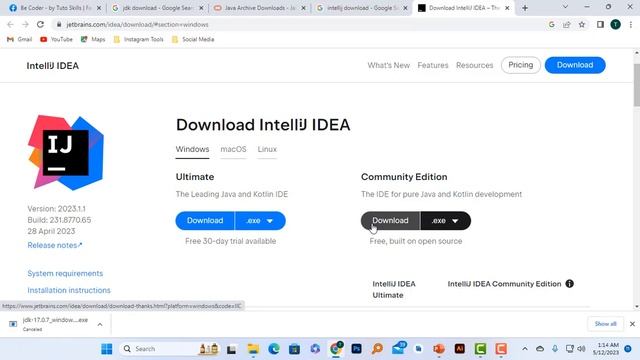Launch Microsoft Edge from the taskbar

pyautogui.click(x=274, y=349)
